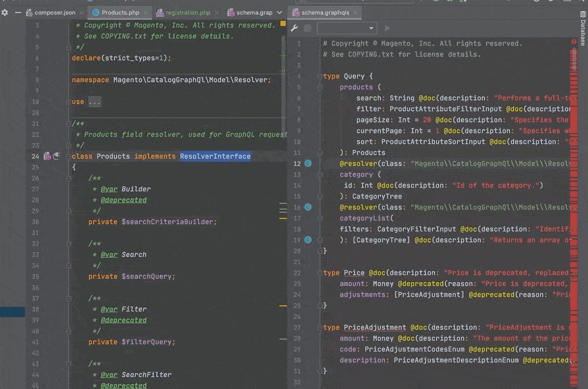Screen dimensions: 588x389
Task: Click the settings gear icon in the panel header
Action: [5, 12]
